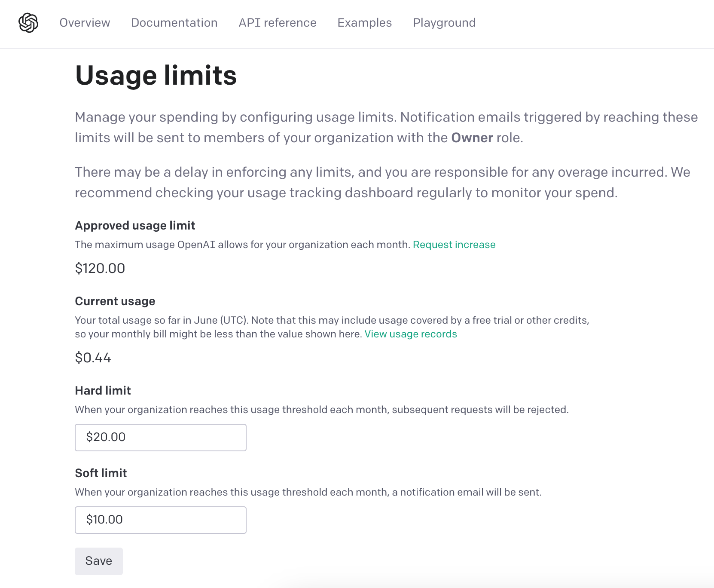Viewport: 714px width, 588px height.
Task: Click the Soft limit notification email description
Action: (x=308, y=492)
